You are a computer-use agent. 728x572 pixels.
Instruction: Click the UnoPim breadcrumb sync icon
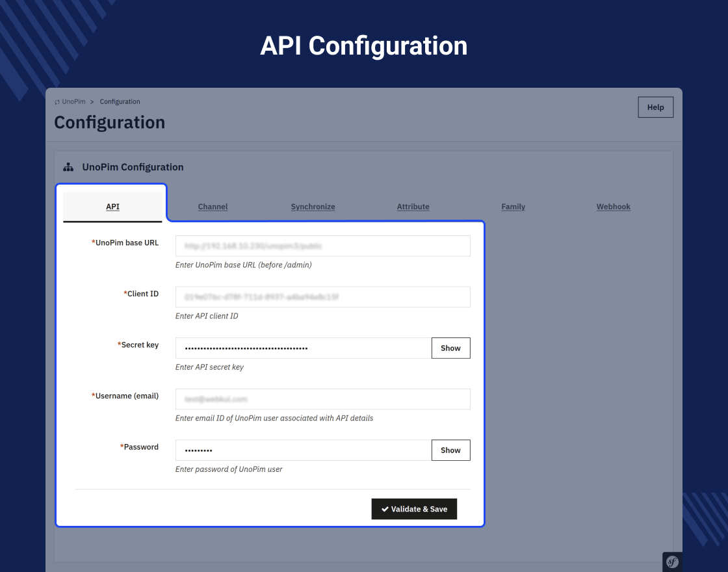coord(57,102)
